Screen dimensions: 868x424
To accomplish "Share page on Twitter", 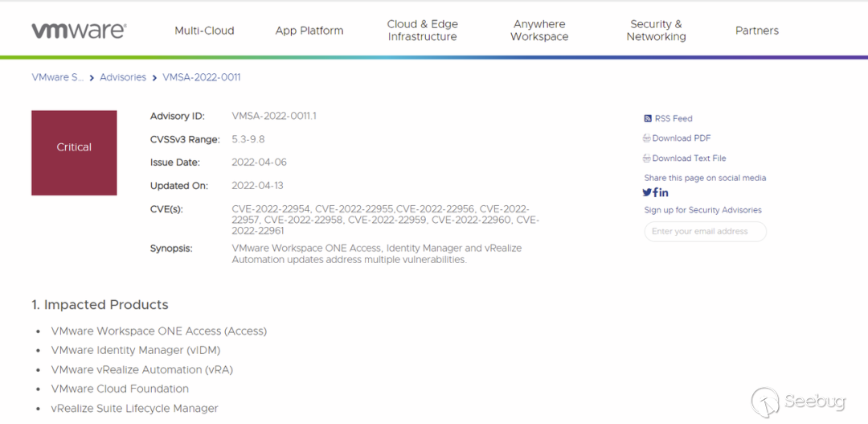I will coord(646,193).
